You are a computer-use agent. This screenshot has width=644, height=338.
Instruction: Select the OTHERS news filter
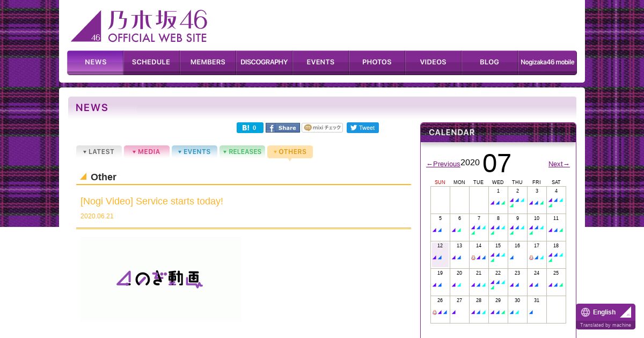click(290, 152)
